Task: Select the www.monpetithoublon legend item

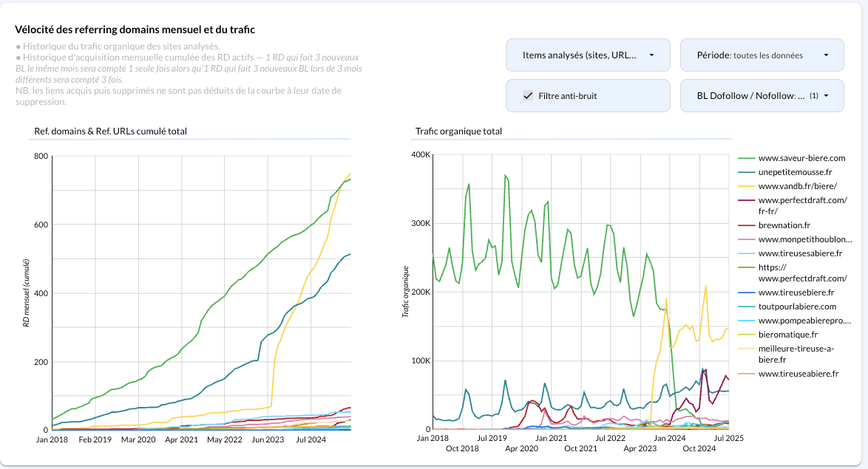Action: pyautogui.click(x=804, y=239)
